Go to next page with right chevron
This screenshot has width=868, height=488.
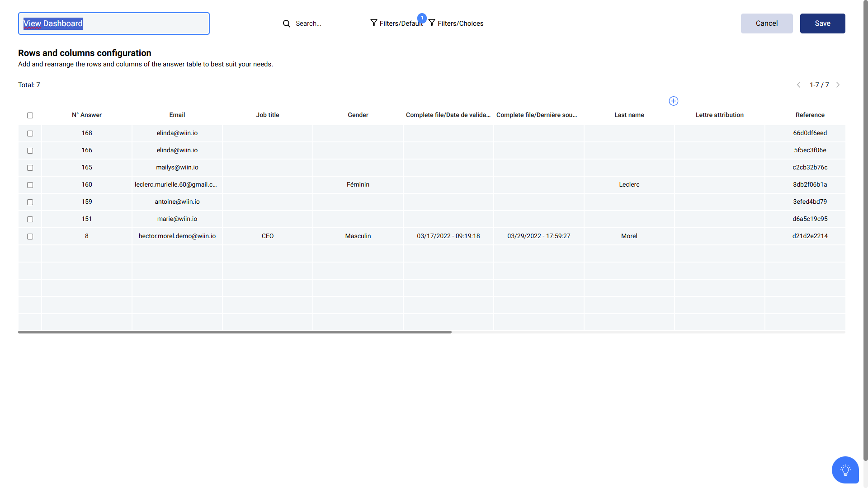coord(838,85)
